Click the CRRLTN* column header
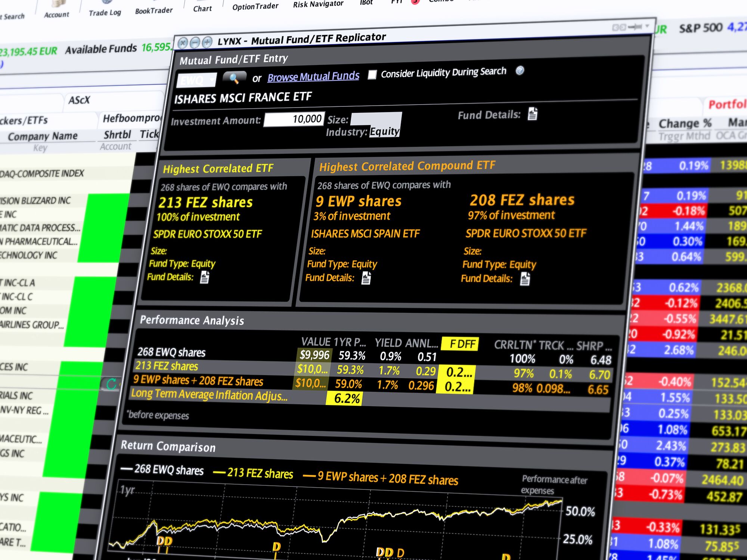The width and height of the screenshot is (747, 560). (x=514, y=345)
